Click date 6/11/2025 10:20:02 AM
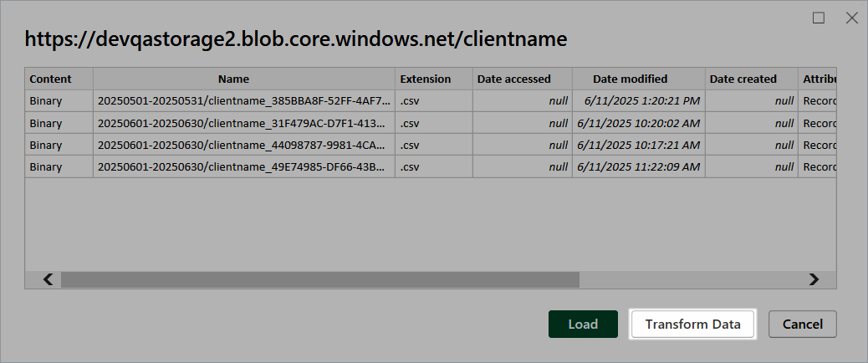The width and height of the screenshot is (868, 363). coord(639,124)
